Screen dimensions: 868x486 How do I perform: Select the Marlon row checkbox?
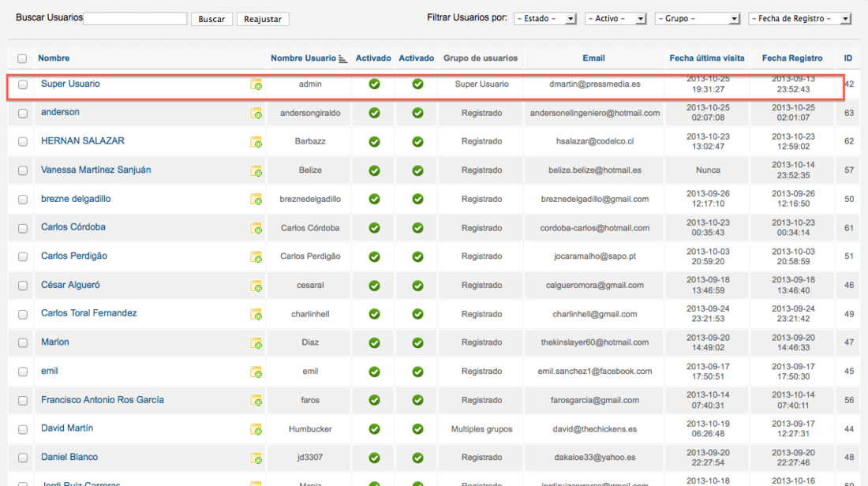tap(23, 342)
